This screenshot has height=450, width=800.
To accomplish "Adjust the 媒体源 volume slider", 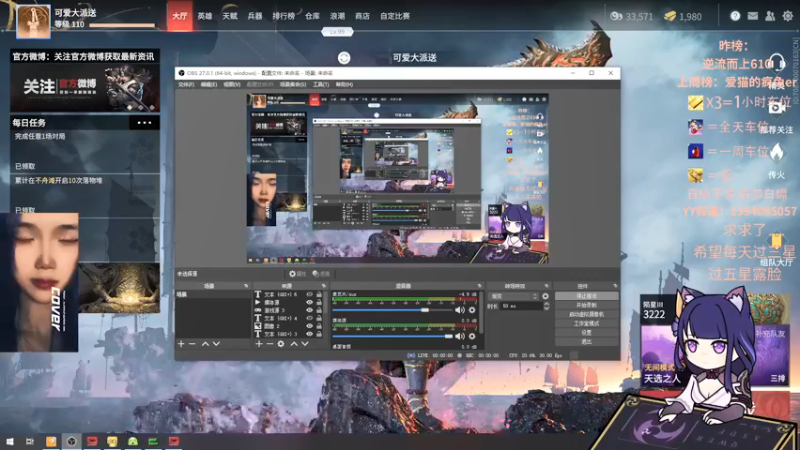I will (393, 336).
